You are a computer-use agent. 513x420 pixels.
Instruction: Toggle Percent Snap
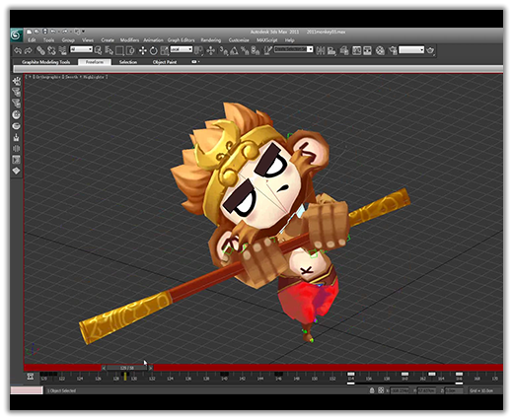pyautogui.click(x=245, y=50)
